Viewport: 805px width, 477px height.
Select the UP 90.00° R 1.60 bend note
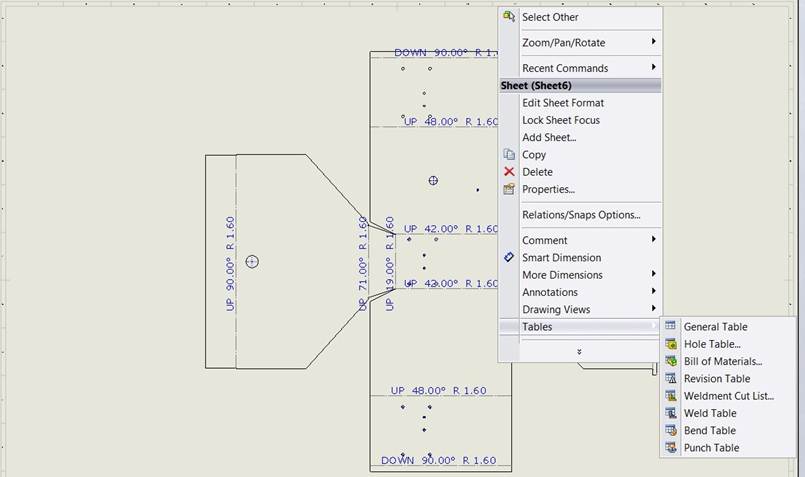pos(230,264)
